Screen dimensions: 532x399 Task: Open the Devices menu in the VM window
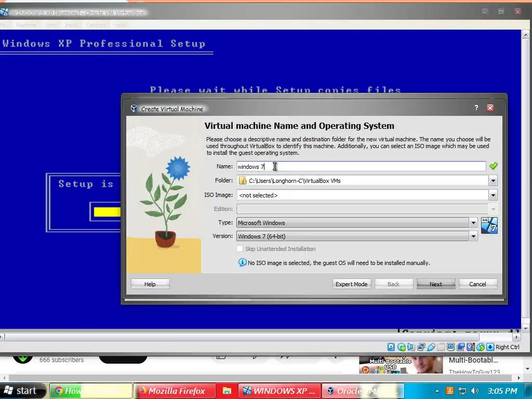pos(96,25)
